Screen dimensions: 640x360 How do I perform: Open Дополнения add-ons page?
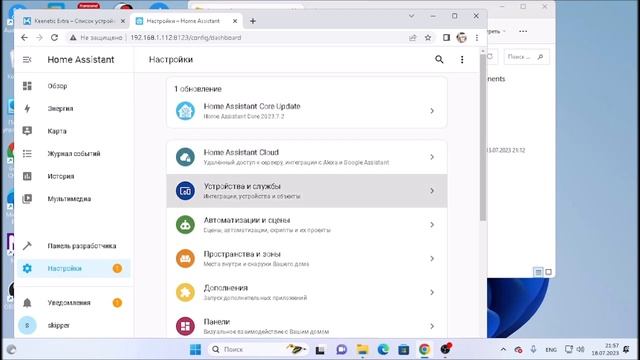coord(307,292)
